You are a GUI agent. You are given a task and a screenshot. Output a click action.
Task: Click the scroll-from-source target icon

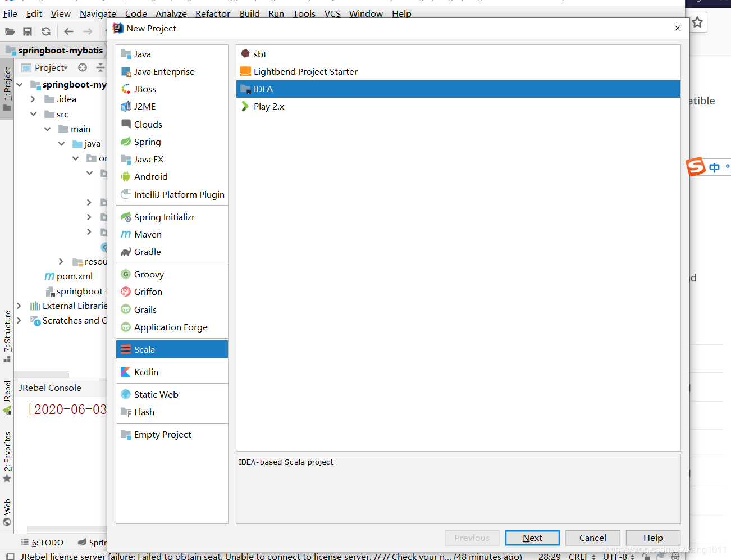[x=83, y=67]
